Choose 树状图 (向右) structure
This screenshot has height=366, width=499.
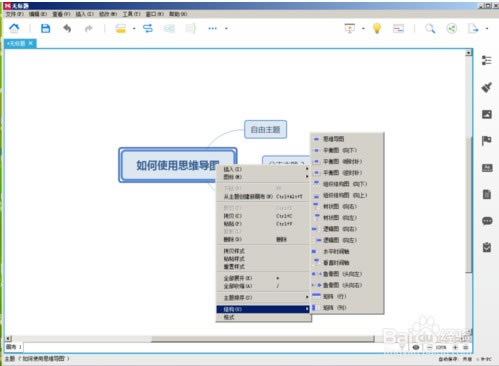click(347, 206)
